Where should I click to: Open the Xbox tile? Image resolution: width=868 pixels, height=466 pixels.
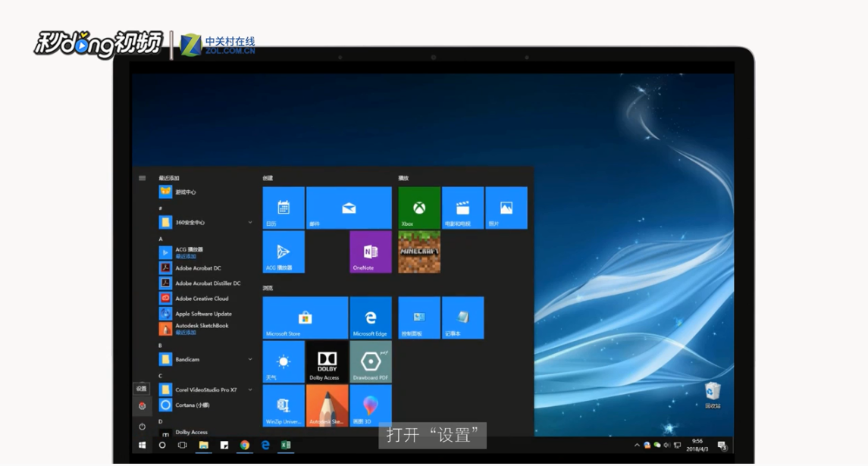419,207
